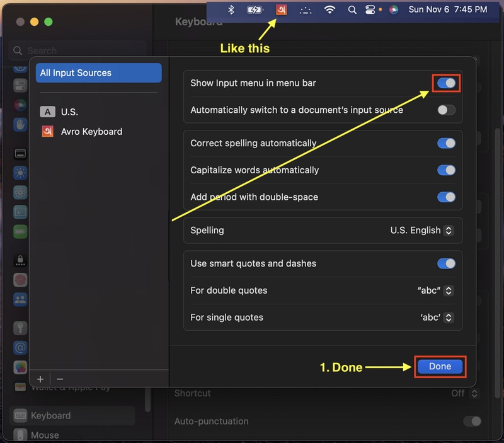
Task: Open Lock Screen padlock icon in sidebar
Action: tap(20, 260)
